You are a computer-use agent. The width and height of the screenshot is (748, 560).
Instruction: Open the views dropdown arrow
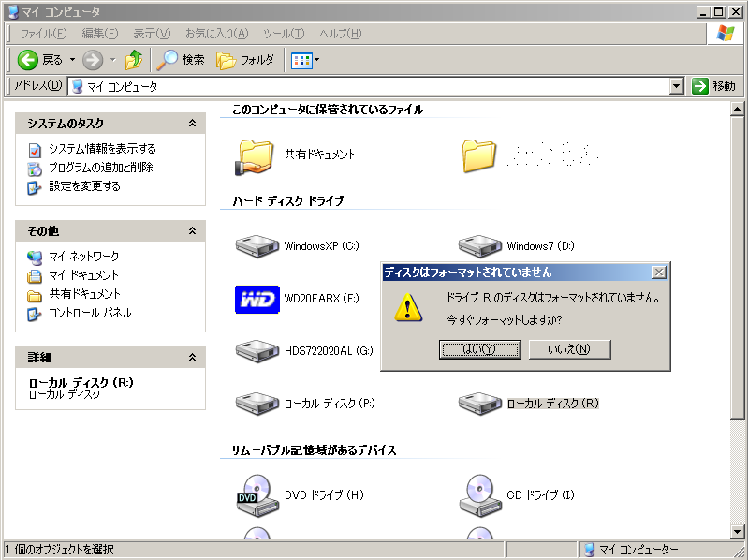point(316,60)
